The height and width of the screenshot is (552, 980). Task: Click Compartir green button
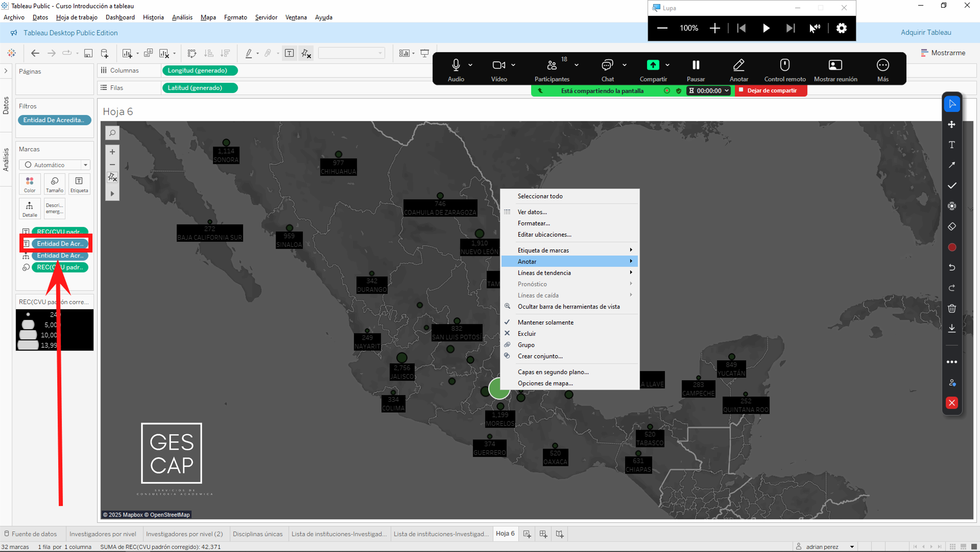tap(653, 65)
